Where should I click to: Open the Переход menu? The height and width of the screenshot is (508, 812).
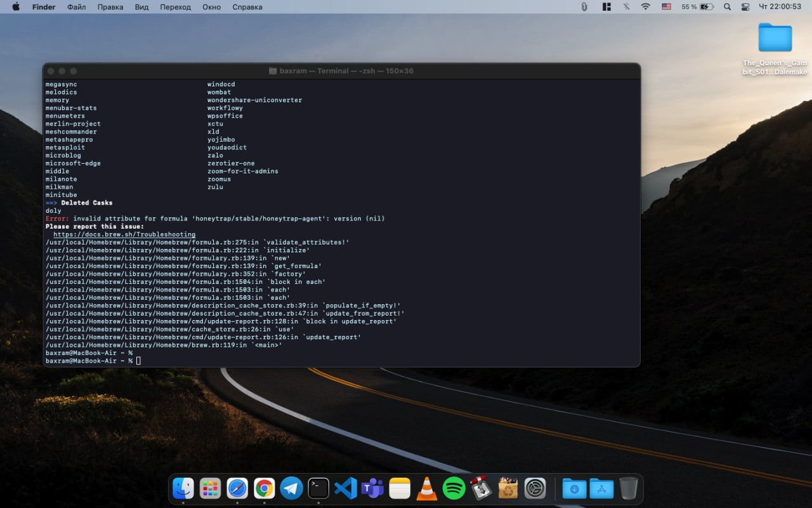point(175,7)
